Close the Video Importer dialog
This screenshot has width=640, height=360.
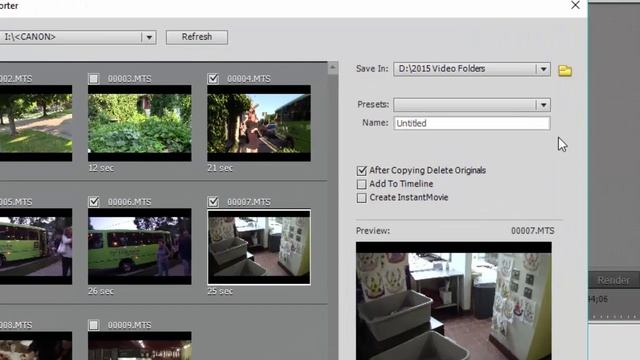coord(575,5)
